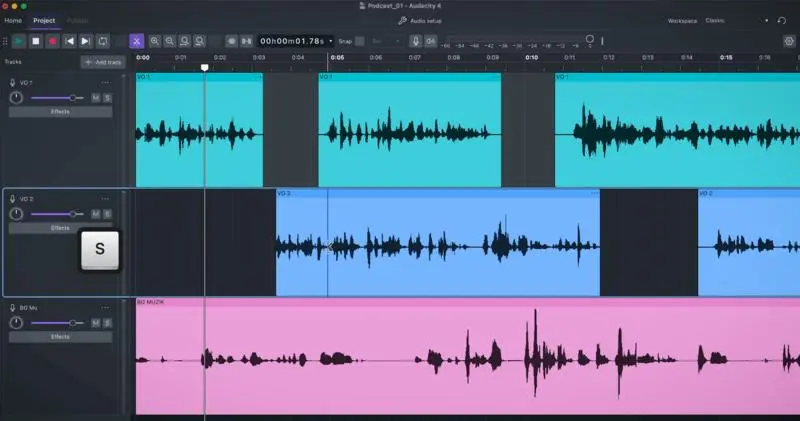
Task: Click the timecode display 00h00m01.78s
Action: (292, 41)
